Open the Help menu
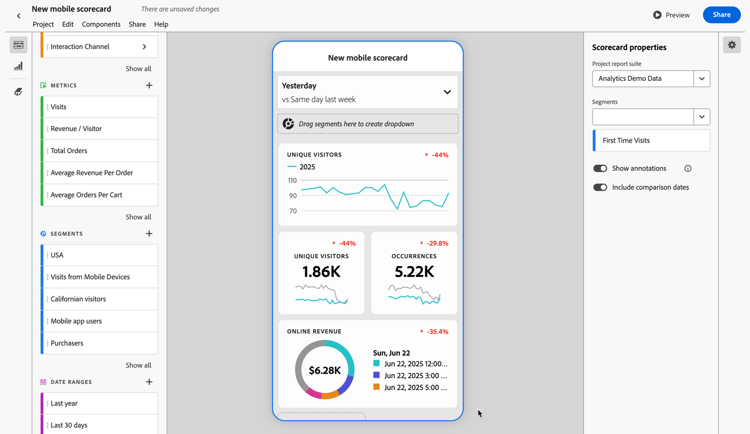 pos(161,24)
